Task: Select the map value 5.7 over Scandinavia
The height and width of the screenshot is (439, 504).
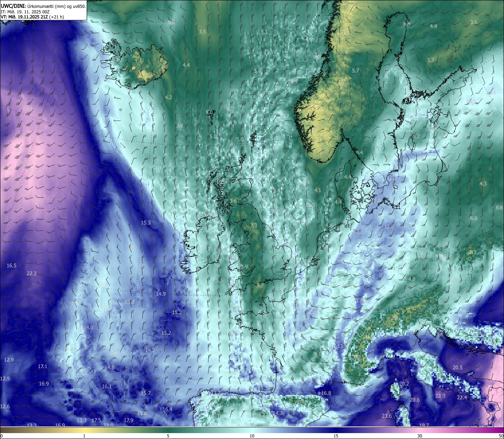Action: [x=356, y=70]
